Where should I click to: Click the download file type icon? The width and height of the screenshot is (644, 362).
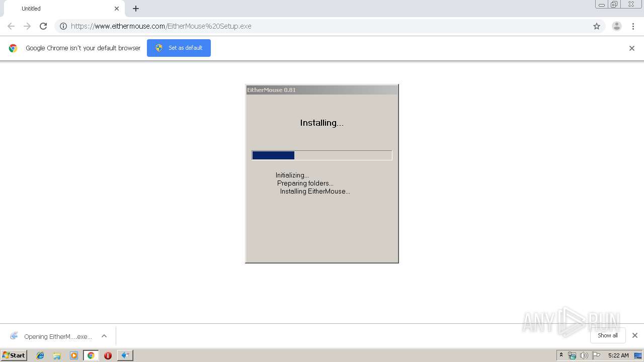point(14,336)
